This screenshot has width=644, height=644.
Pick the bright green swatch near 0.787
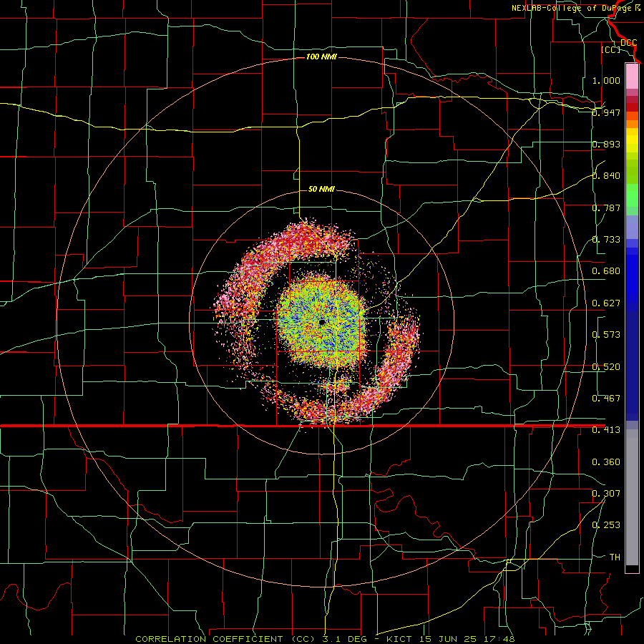[x=632, y=195]
